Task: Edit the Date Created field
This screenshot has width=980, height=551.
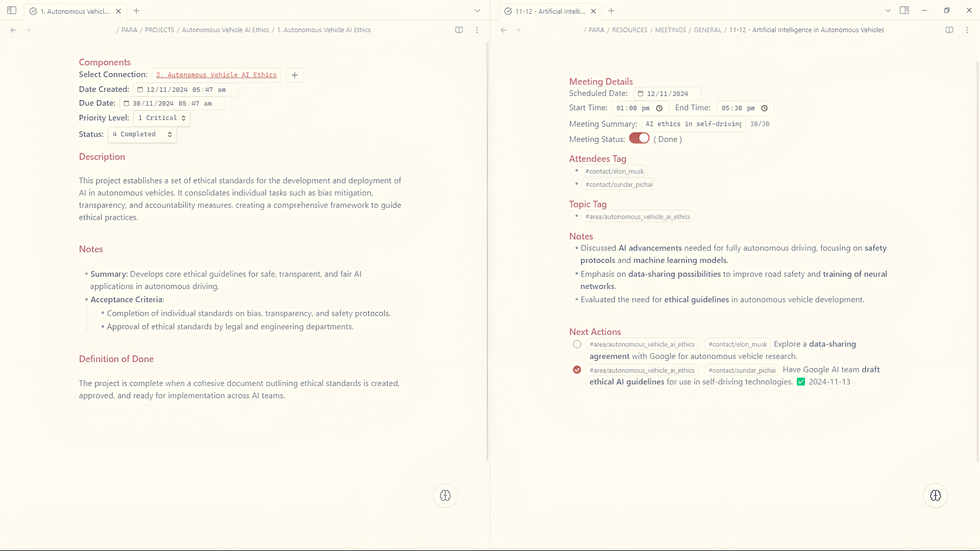Action: point(186,89)
